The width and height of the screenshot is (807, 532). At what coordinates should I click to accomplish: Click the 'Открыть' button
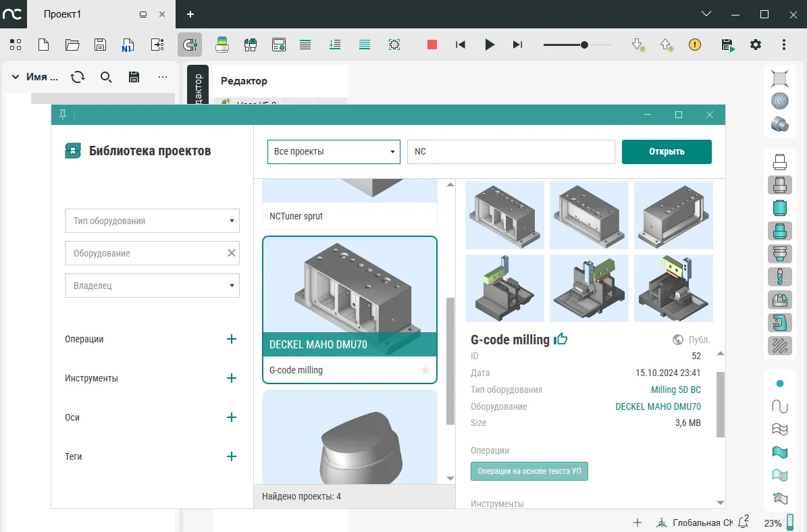(x=667, y=152)
